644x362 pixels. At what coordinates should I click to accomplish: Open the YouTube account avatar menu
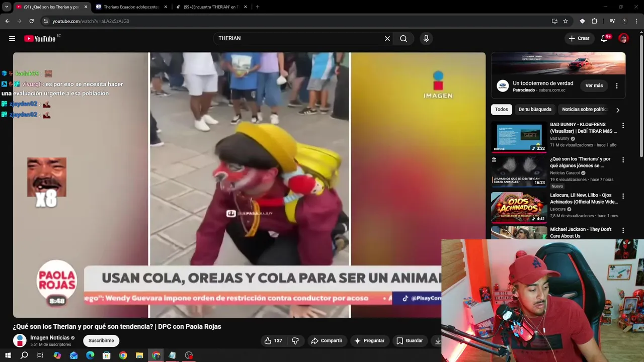[623, 39]
